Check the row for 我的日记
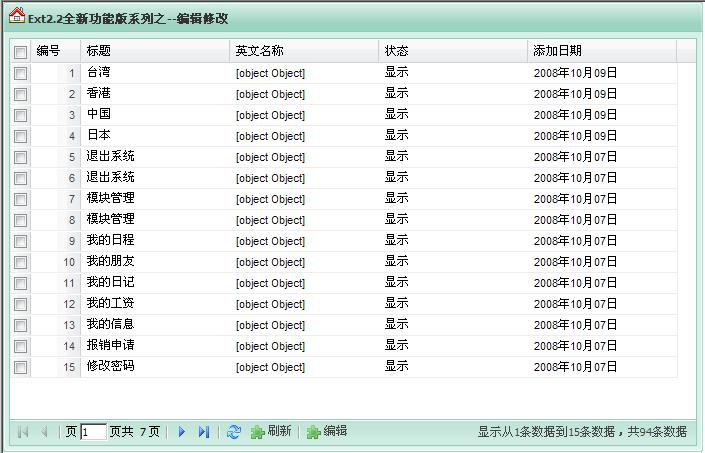 pyautogui.click(x=20, y=283)
